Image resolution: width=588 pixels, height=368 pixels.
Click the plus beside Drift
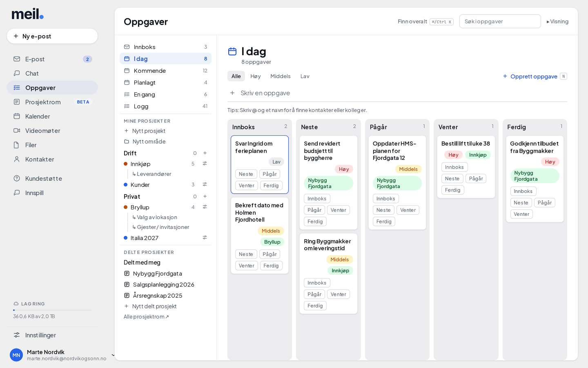point(205,153)
